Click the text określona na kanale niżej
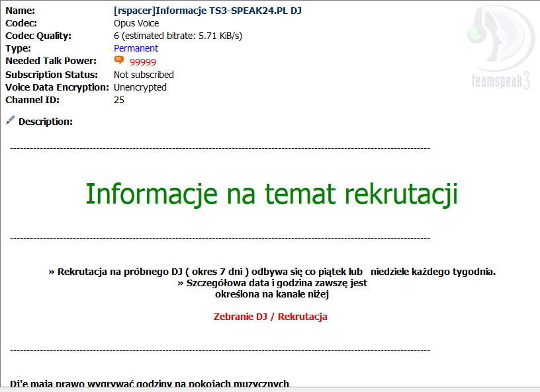540x392 pixels. coord(272,294)
